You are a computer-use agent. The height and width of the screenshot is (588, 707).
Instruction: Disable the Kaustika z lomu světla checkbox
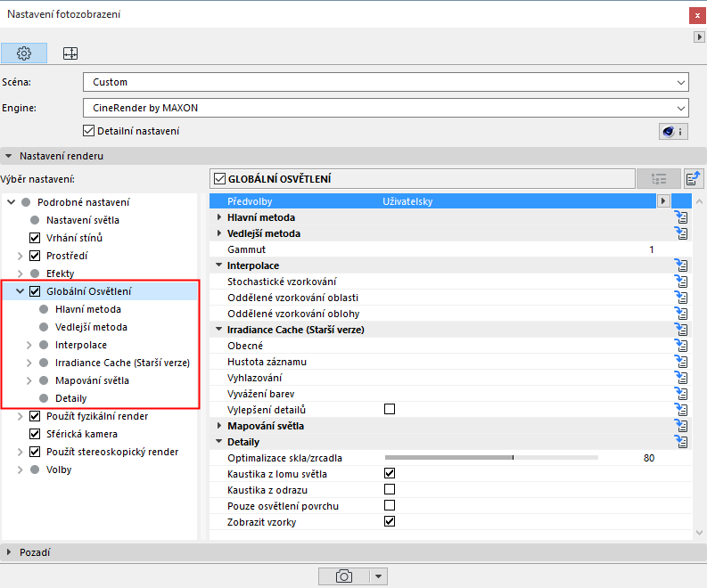(390, 474)
